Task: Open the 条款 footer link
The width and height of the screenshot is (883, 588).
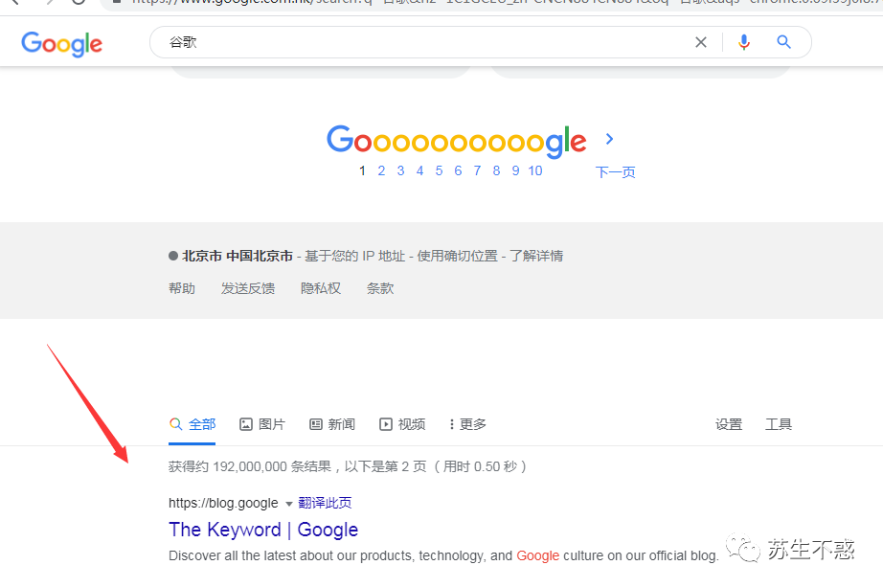Action: [380, 288]
